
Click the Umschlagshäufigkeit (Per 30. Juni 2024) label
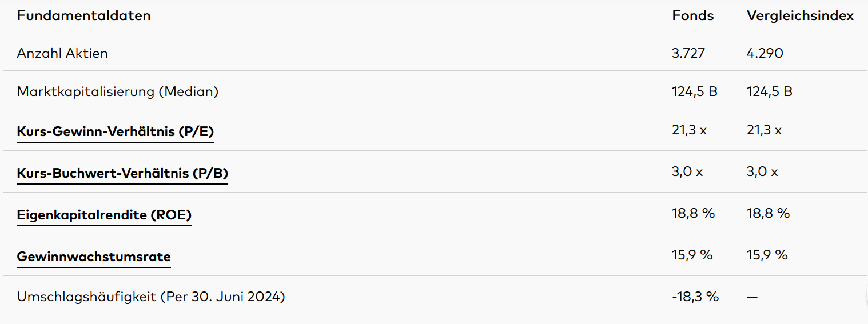(x=151, y=297)
